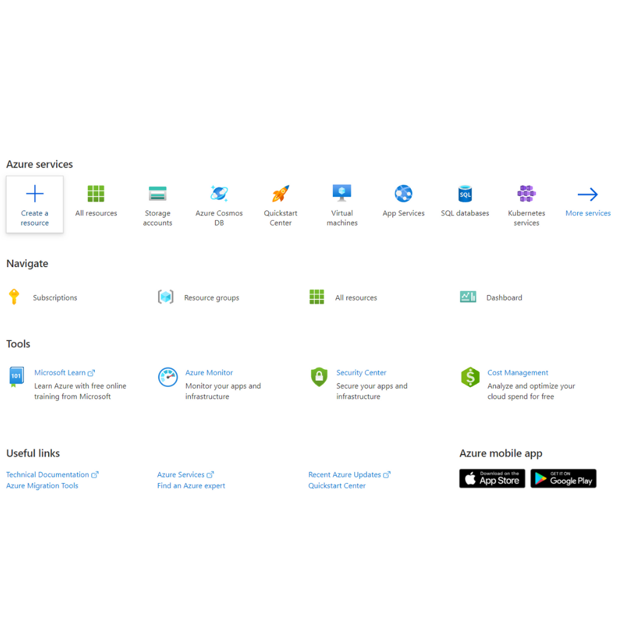This screenshot has height=644, width=644.
Task: Click the Security Center shield icon
Action: [x=318, y=377]
